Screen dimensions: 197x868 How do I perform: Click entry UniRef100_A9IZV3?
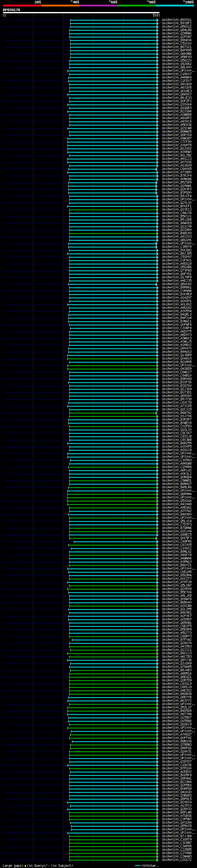coord(176,237)
